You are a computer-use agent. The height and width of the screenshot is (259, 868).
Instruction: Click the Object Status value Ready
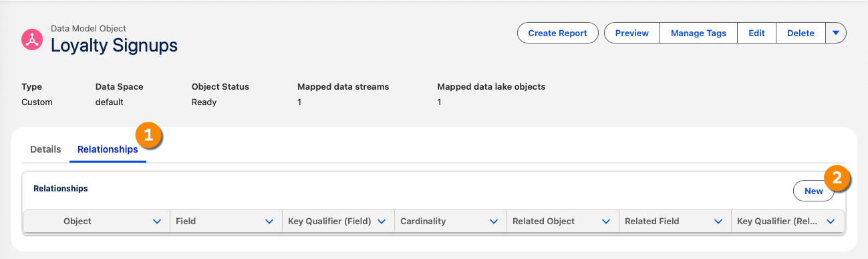(x=204, y=102)
